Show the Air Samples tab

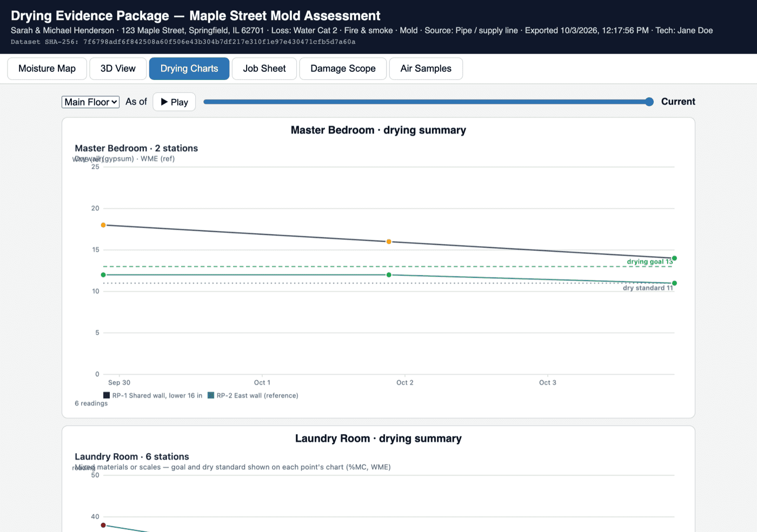(x=426, y=69)
